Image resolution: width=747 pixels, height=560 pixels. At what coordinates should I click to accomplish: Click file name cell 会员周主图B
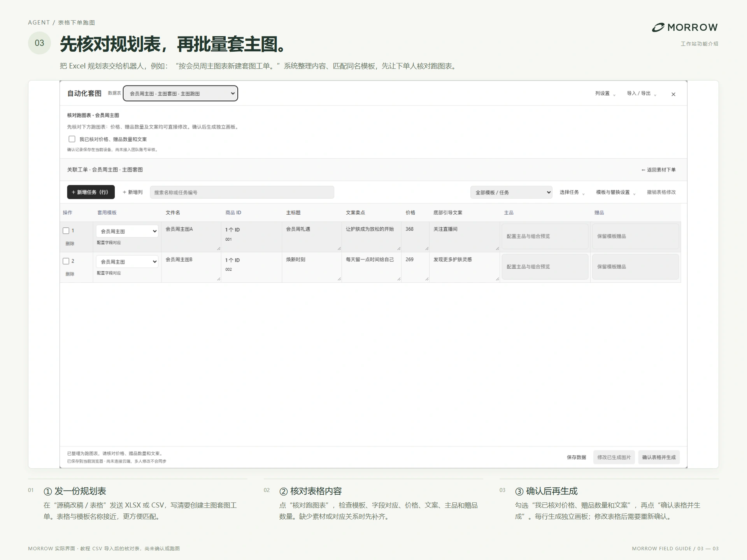click(191, 267)
